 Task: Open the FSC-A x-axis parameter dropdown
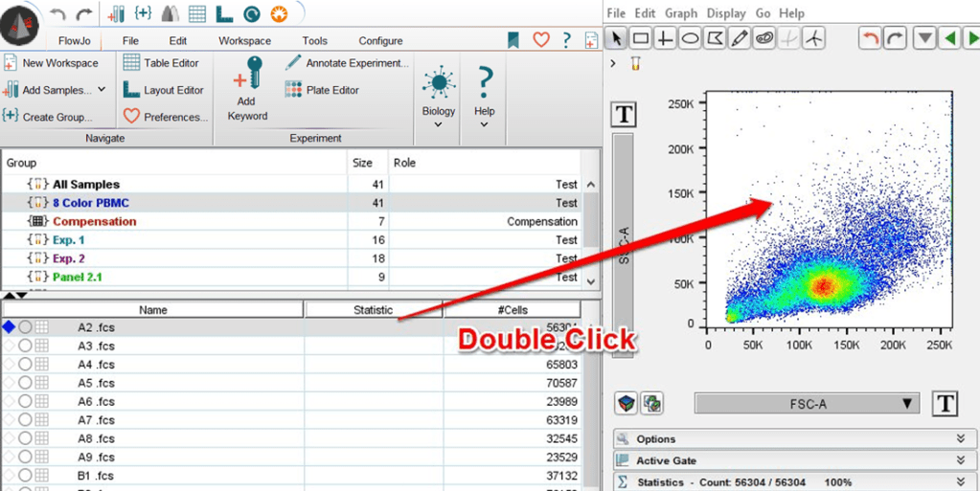(806, 404)
